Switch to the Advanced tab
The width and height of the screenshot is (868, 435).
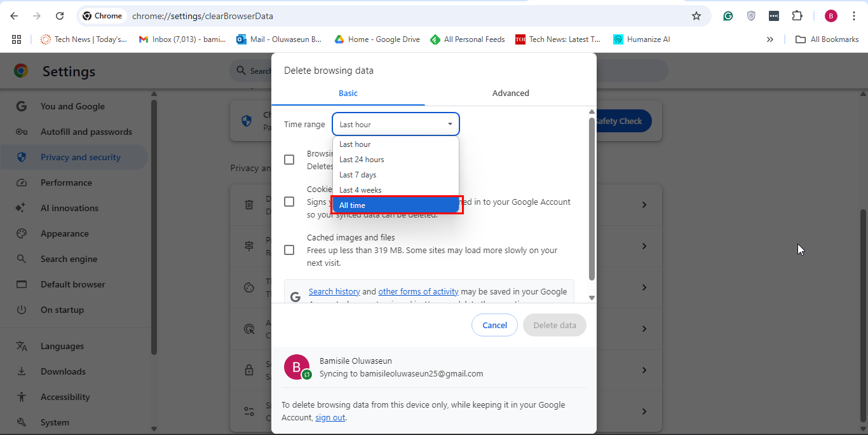coord(510,93)
